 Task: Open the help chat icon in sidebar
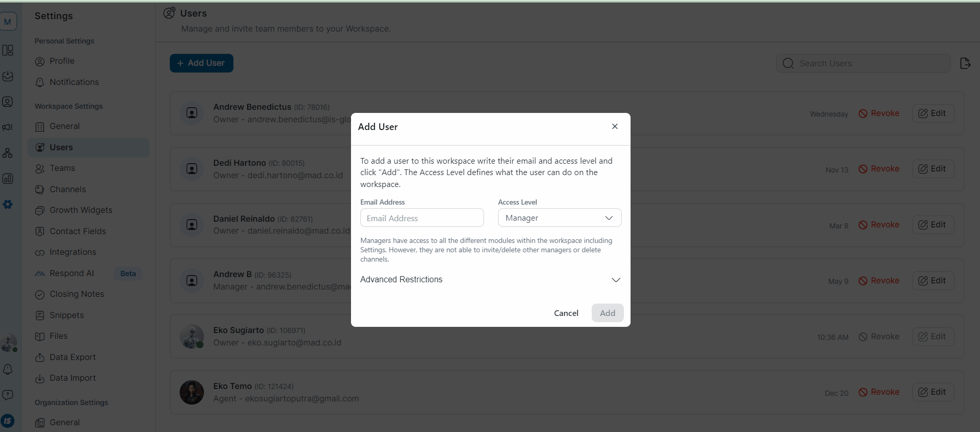(x=8, y=395)
